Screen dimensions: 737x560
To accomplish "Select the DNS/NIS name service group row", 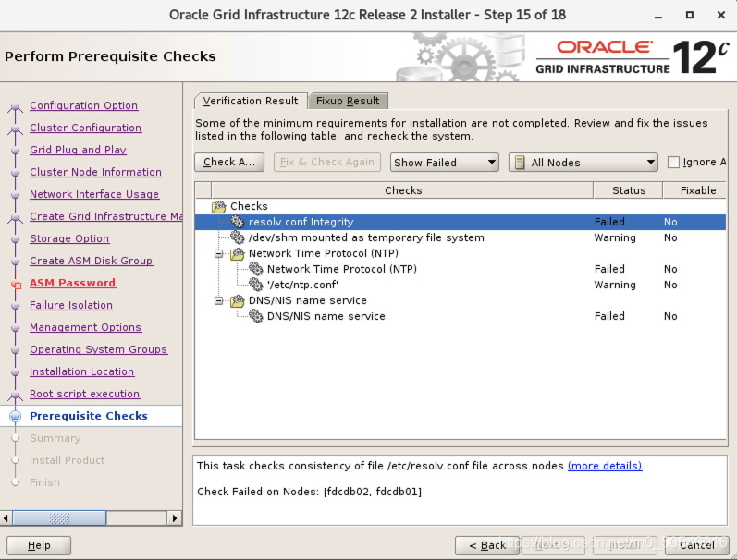I will [461, 300].
